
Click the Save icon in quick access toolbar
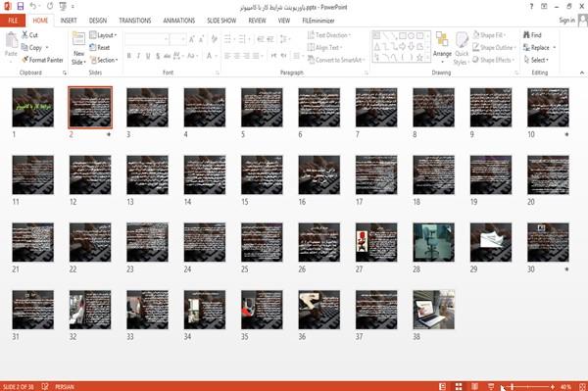[x=21, y=6]
